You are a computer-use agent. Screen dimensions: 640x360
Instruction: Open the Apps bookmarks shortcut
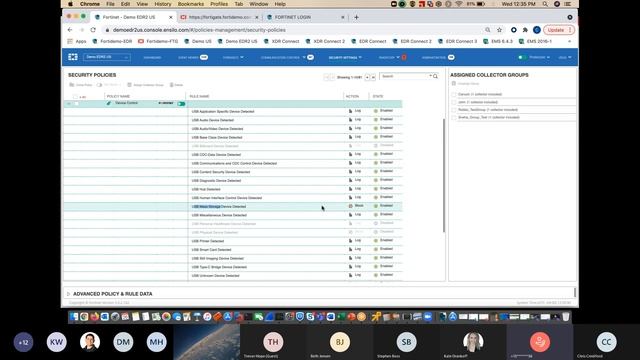pos(77,41)
